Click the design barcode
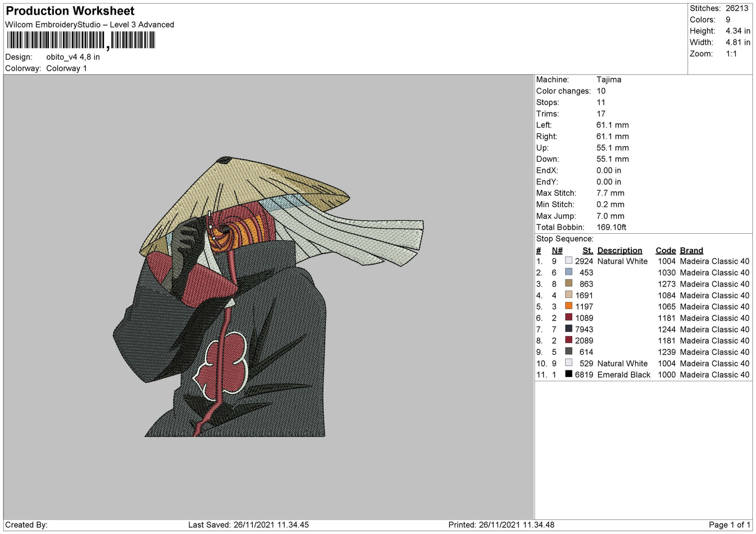 81,40
